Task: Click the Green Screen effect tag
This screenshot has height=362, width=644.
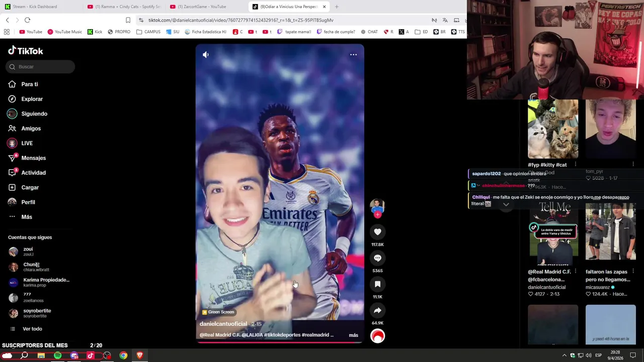Action: click(x=218, y=312)
